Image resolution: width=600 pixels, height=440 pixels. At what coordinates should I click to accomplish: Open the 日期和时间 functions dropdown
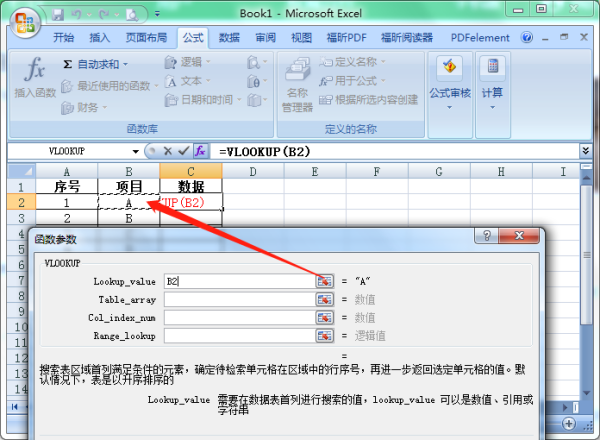tap(203, 100)
